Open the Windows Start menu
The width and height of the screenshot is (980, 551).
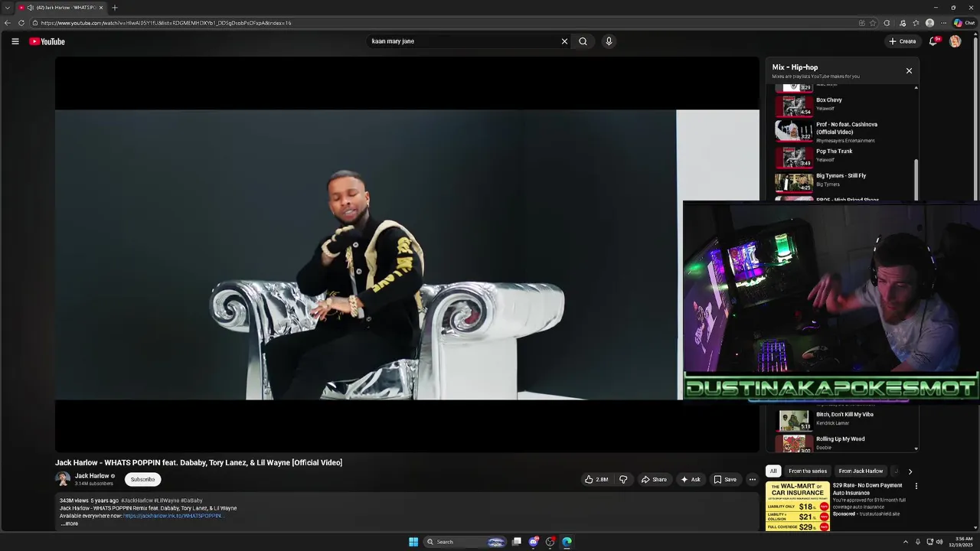click(413, 542)
